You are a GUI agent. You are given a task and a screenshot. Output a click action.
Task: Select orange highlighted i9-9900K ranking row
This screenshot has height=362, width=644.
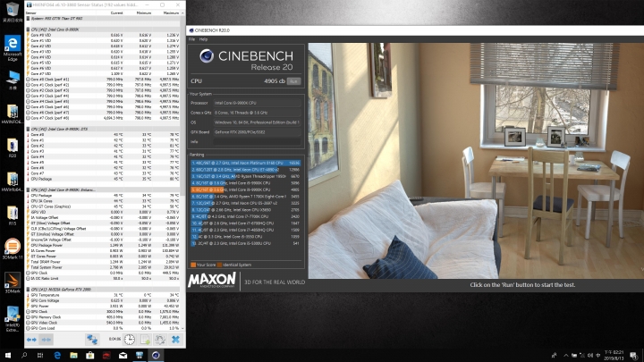click(x=246, y=189)
